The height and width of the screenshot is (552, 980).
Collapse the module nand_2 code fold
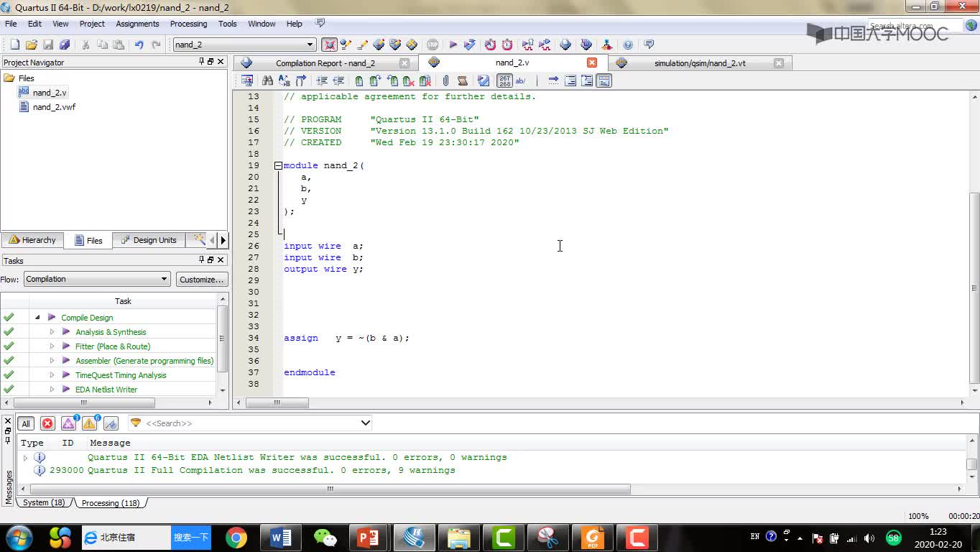[278, 165]
